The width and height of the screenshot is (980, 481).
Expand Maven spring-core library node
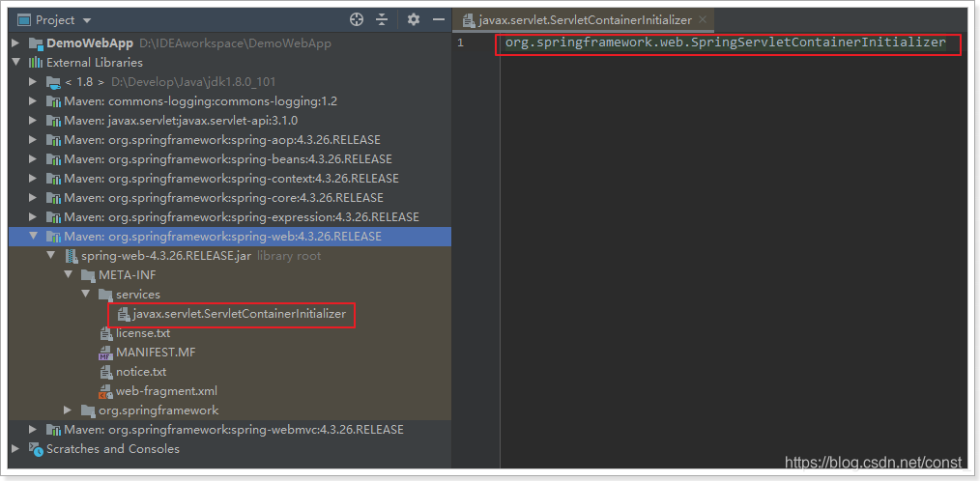click(x=33, y=198)
